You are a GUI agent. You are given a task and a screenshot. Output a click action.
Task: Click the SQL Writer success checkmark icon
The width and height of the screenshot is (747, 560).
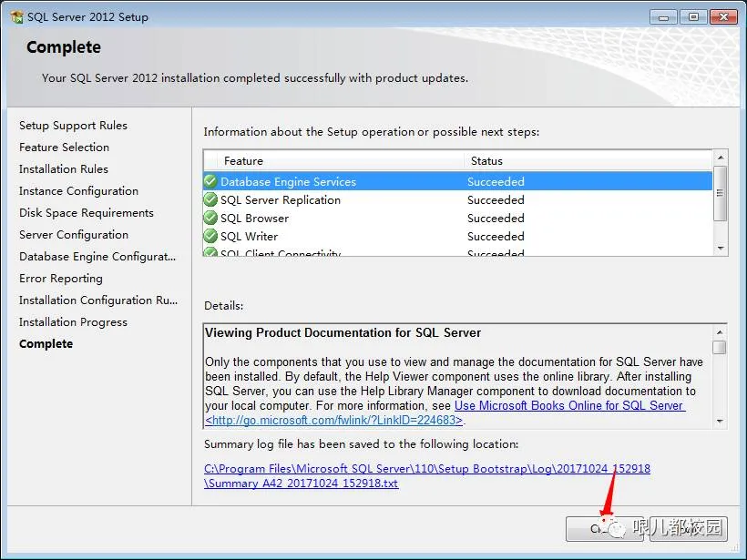coord(210,236)
